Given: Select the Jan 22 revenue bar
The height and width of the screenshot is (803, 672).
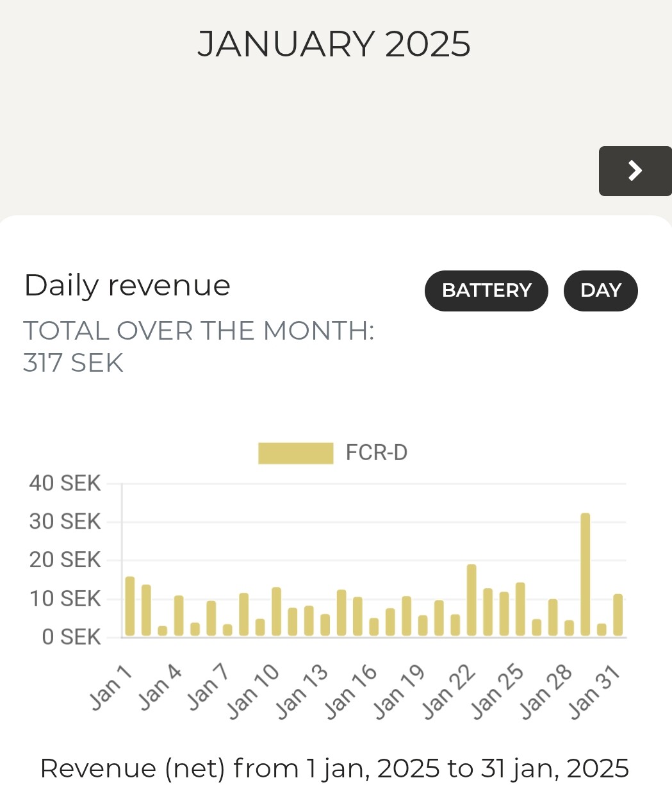Looking at the screenshot, I should pos(471,600).
